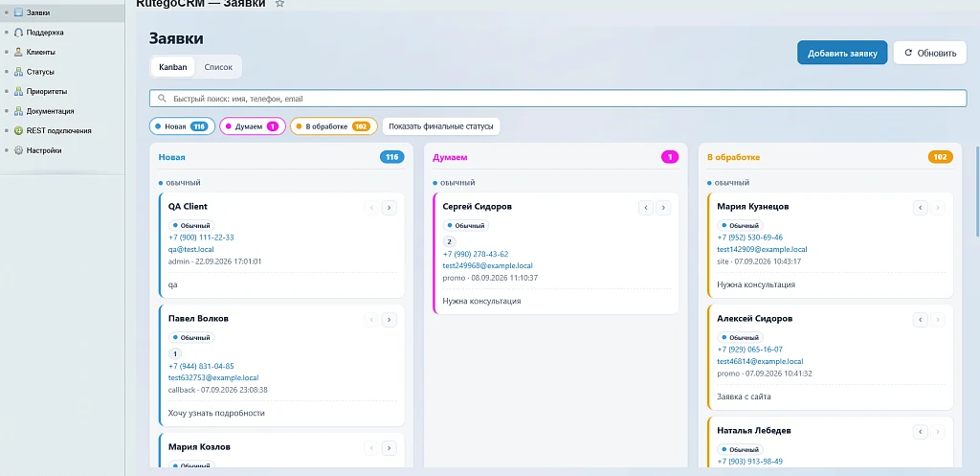Toggle the В обработке filter chip
Viewport: 980px width, 476px height.
pyautogui.click(x=334, y=126)
